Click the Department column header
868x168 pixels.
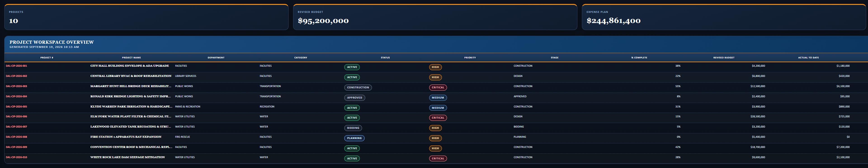pos(216,58)
